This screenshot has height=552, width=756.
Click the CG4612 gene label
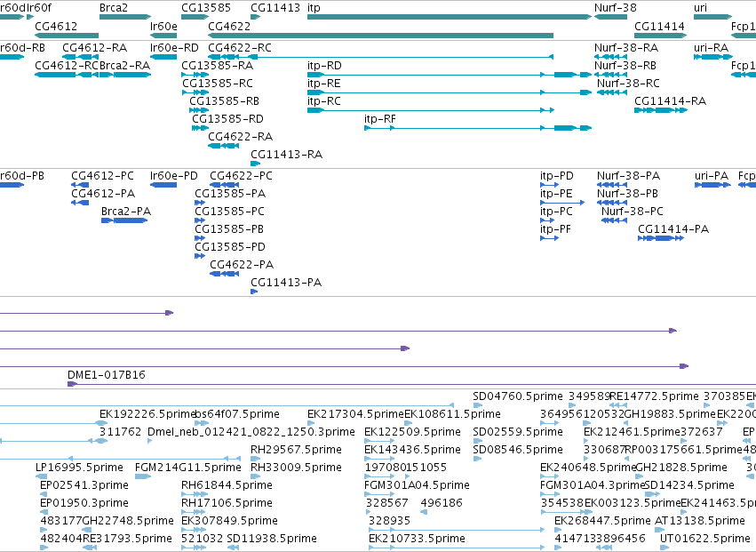(x=56, y=26)
